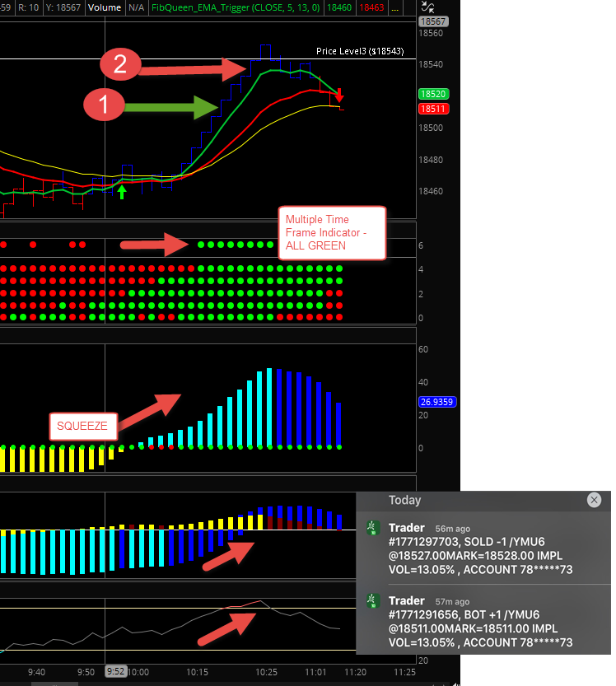The width and height of the screenshot is (616, 686).
Task: Click the N/A volume value
Action: coord(136,7)
